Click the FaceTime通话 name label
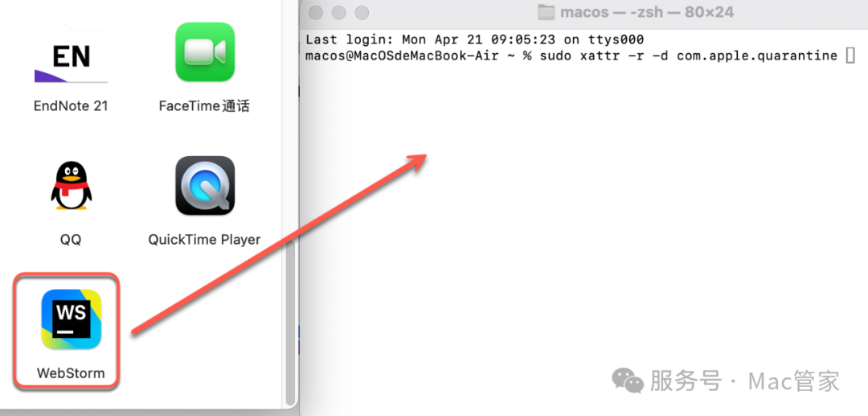 [x=204, y=105]
